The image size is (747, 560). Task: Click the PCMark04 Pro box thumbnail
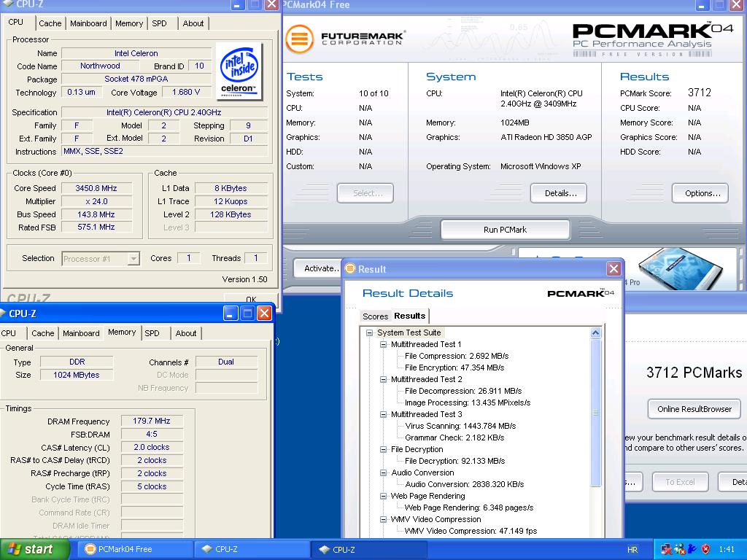[681, 268]
